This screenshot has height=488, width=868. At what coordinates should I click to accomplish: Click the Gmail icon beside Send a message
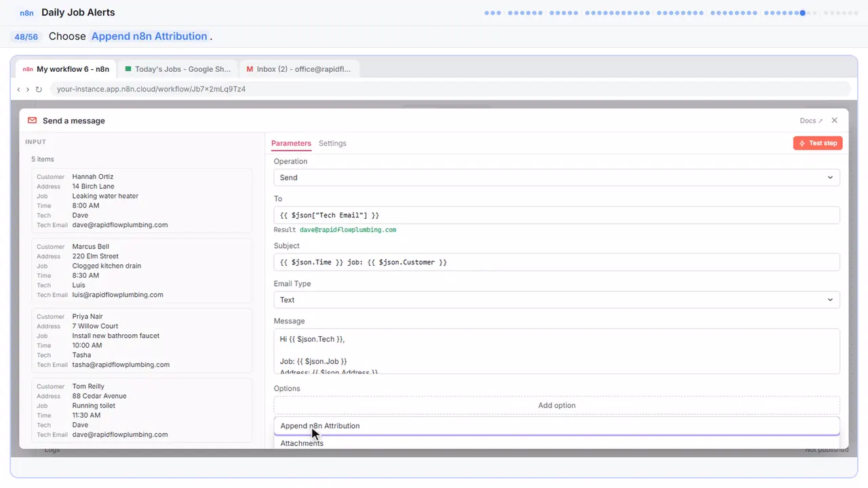(x=32, y=121)
